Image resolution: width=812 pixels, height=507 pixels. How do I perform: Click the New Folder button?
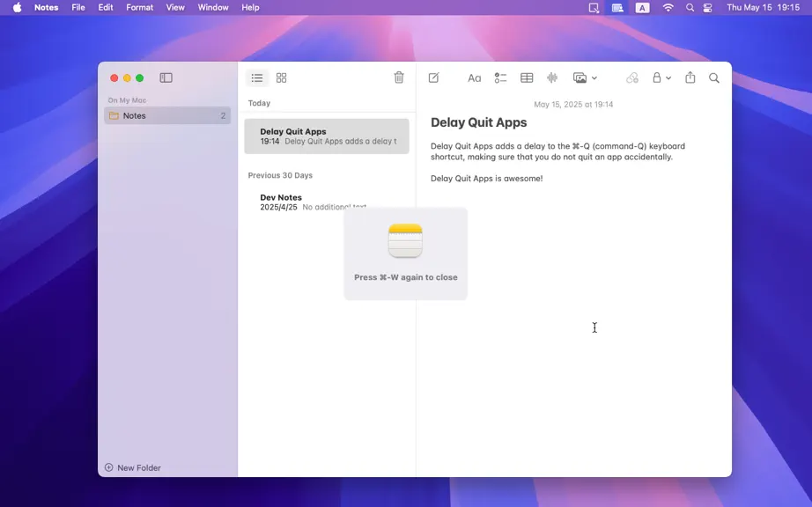click(133, 467)
